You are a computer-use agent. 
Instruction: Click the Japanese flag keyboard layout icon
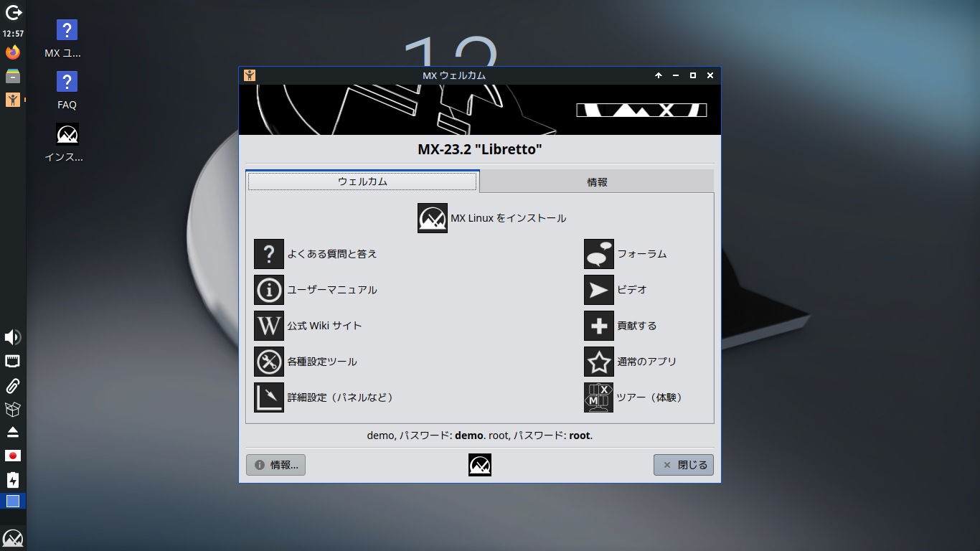pos(13,456)
